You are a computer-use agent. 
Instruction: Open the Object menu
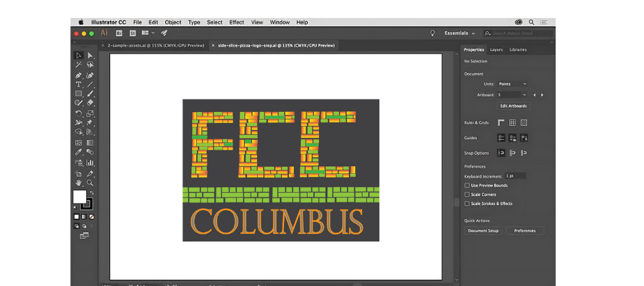coord(173,22)
